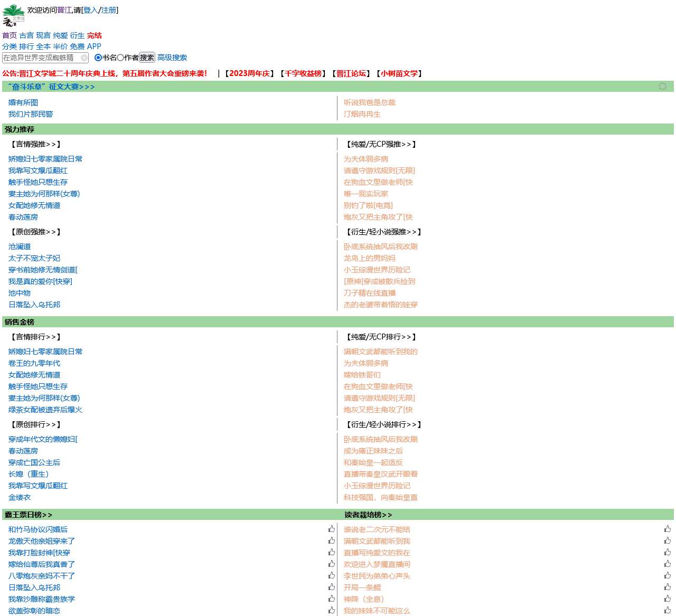The height and width of the screenshot is (616, 676).
Task: Thumbs-up icon for 谁说老二次元不能结
Action: point(668,529)
